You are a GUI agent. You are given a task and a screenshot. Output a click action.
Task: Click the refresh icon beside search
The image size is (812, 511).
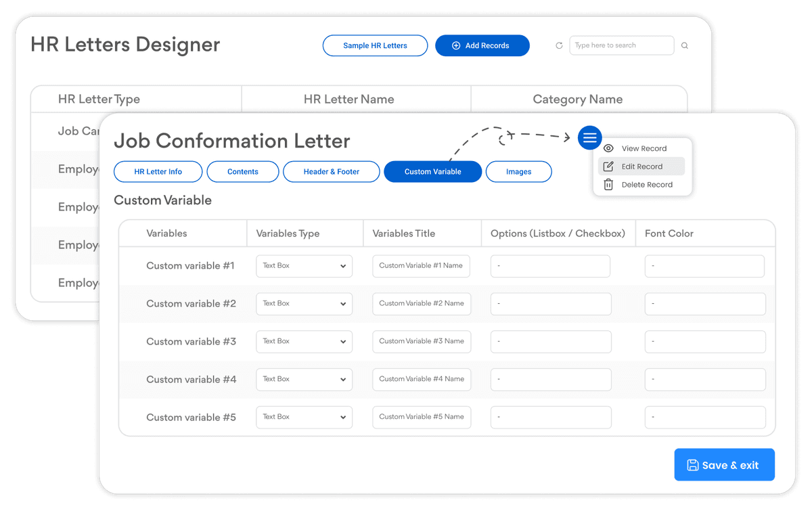pyautogui.click(x=559, y=45)
